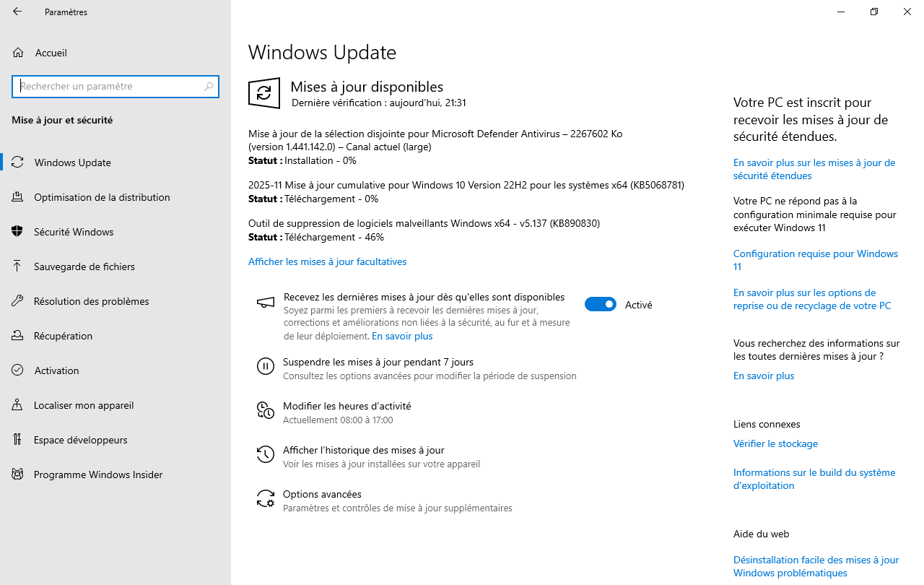Screen dimensions: 924x585
Task: Click the pause icon for suspending updates
Action: tap(266, 367)
